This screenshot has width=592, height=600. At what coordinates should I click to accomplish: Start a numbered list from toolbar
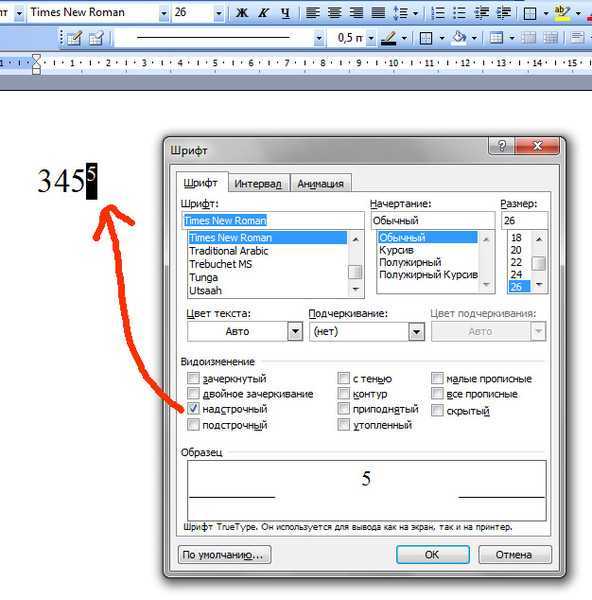pyautogui.click(x=438, y=13)
